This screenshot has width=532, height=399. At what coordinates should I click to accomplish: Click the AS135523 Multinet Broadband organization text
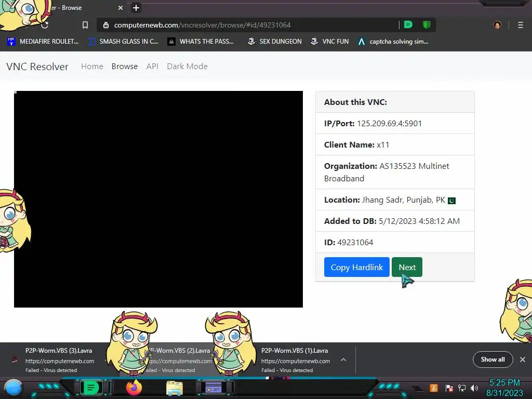[387, 172]
